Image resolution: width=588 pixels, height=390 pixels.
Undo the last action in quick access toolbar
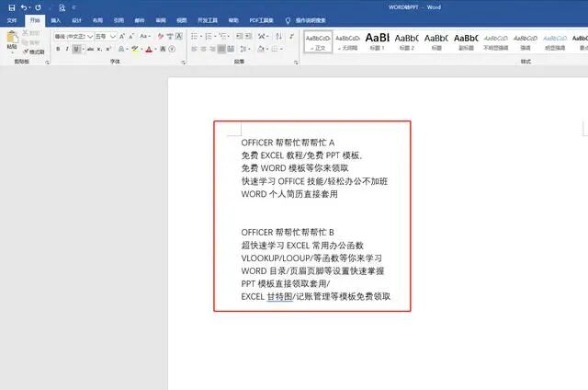(x=24, y=7)
